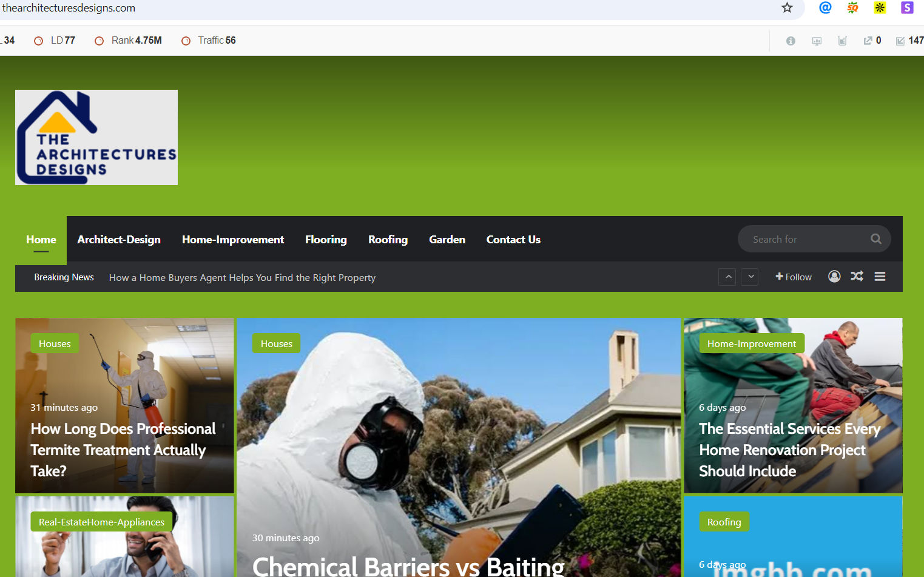
Task: Click the SEO bar info icon
Action: [x=791, y=41]
